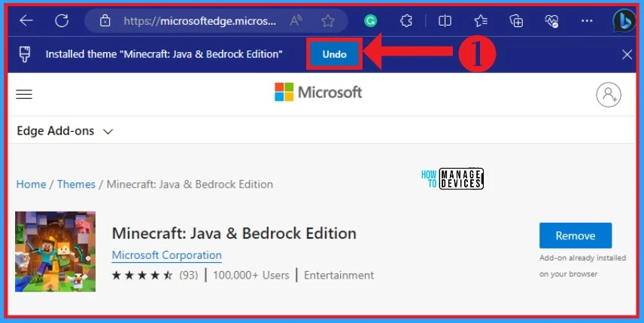Click the 'Add-on already installed' note
Image resolution: width=644 pixels, height=323 pixels.
coord(582,266)
